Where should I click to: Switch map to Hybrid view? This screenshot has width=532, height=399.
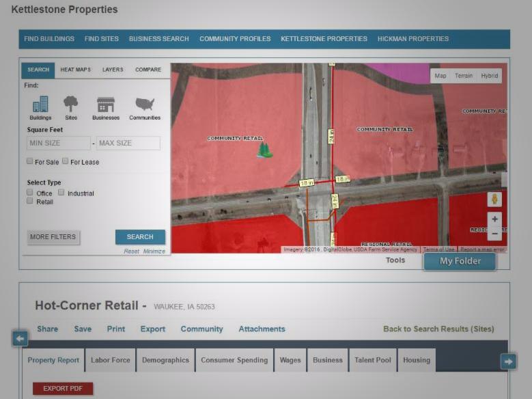pyautogui.click(x=489, y=76)
